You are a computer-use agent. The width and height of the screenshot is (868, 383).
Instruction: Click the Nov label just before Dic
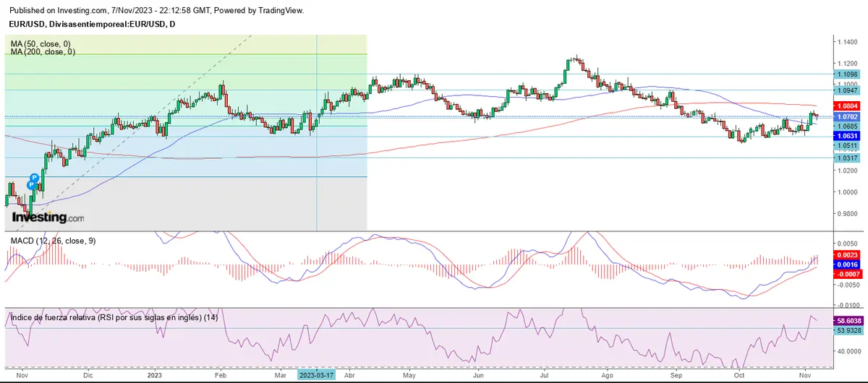pyautogui.click(x=22, y=376)
